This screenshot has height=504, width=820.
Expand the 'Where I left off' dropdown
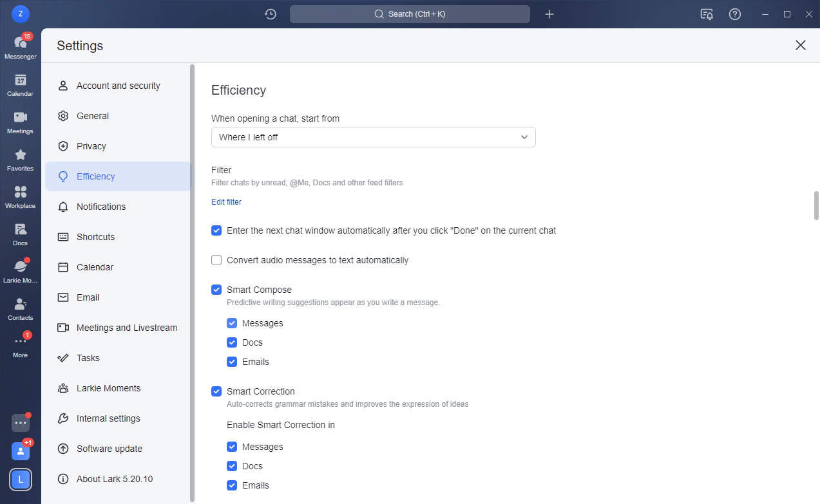373,137
